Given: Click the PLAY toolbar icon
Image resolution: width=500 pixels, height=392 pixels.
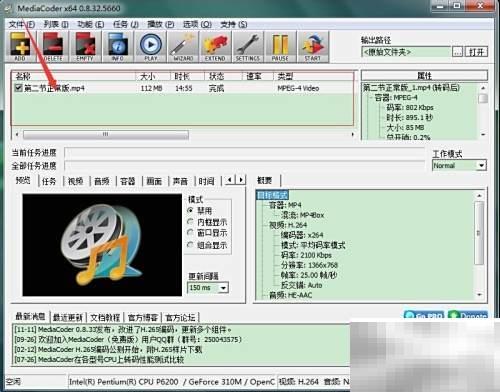Looking at the screenshot, I should coord(151,47).
